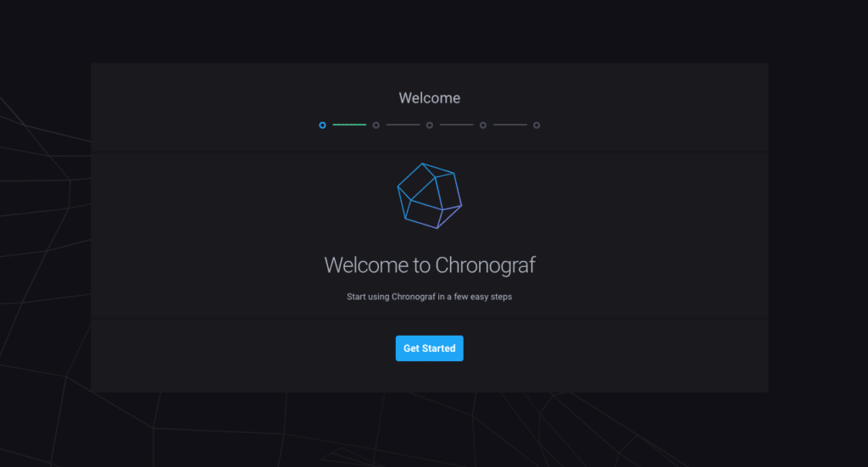The width and height of the screenshot is (868, 467).
Task: Click connector line between second and third steps
Action: [403, 125]
